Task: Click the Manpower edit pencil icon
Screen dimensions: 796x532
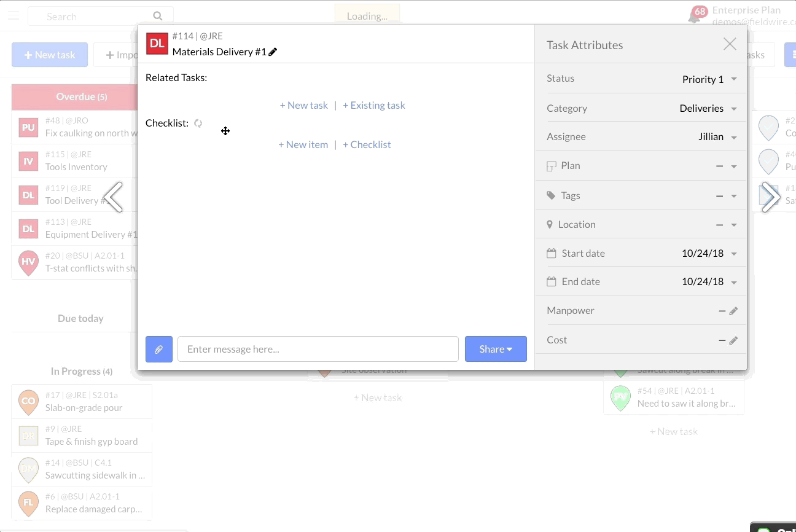Action: tap(733, 311)
